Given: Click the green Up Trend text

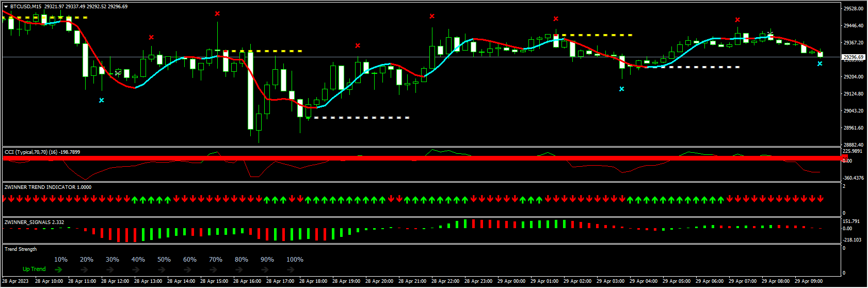Looking at the screenshot, I should pos(34,269).
